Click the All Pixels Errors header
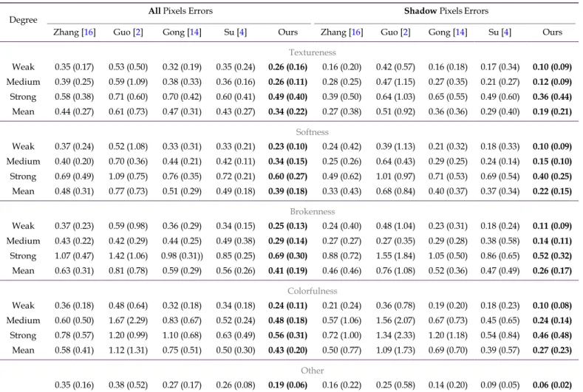Viewport: 583px width, 392px height. tap(181, 11)
